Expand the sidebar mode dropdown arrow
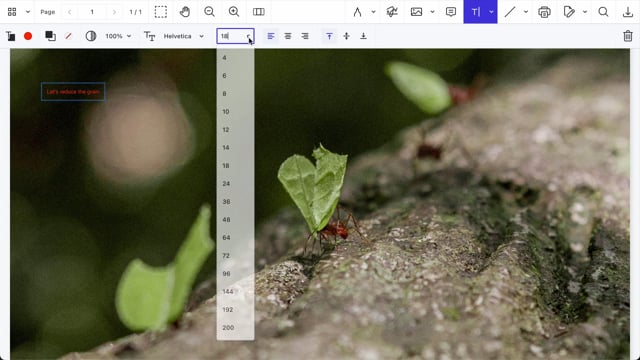 (x=28, y=12)
